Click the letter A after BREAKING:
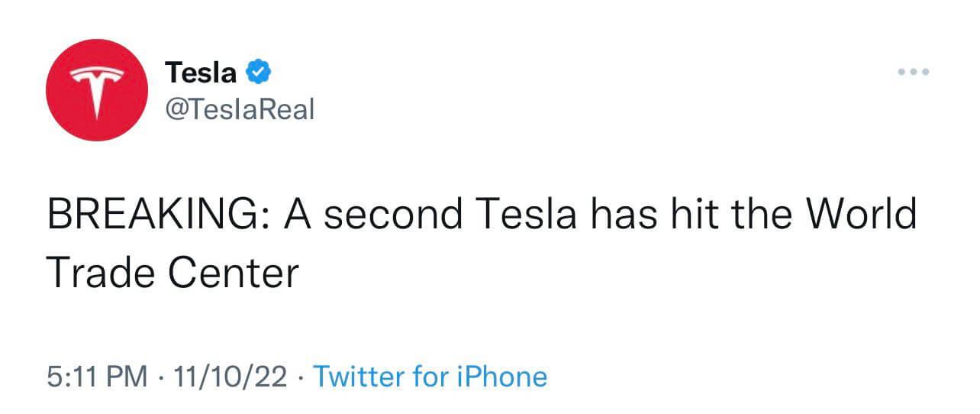This screenshot has height=414, width=980. pos(297,215)
